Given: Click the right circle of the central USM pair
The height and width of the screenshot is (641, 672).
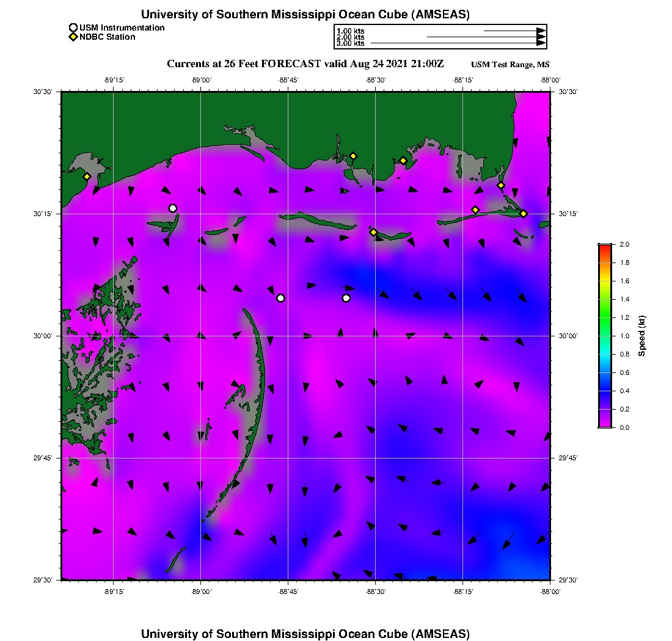Looking at the screenshot, I should (346, 298).
